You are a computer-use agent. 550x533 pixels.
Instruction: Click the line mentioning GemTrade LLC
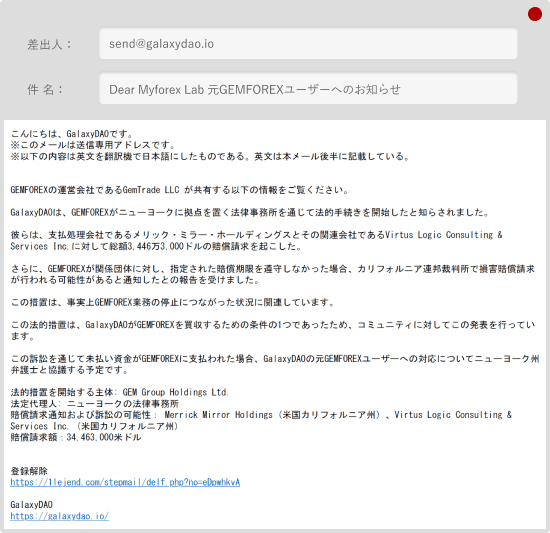(179, 190)
